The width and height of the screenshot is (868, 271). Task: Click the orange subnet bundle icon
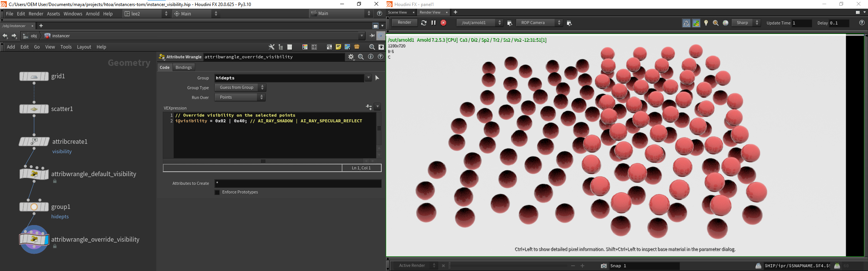[x=357, y=47]
